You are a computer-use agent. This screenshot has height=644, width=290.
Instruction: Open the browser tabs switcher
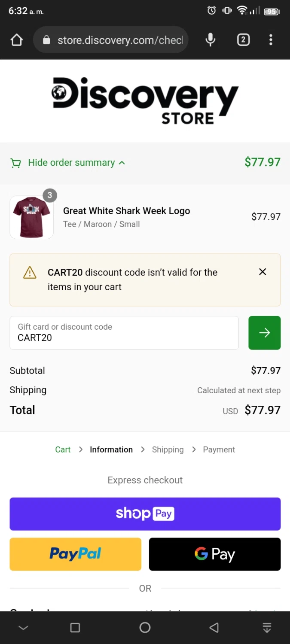243,40
